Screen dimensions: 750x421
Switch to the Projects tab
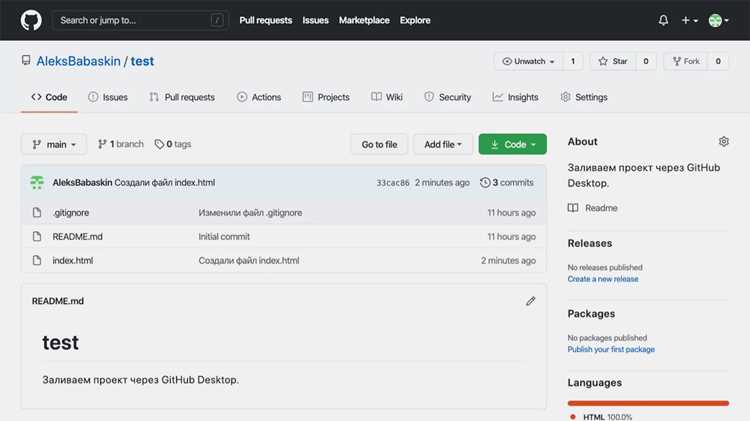326,97
